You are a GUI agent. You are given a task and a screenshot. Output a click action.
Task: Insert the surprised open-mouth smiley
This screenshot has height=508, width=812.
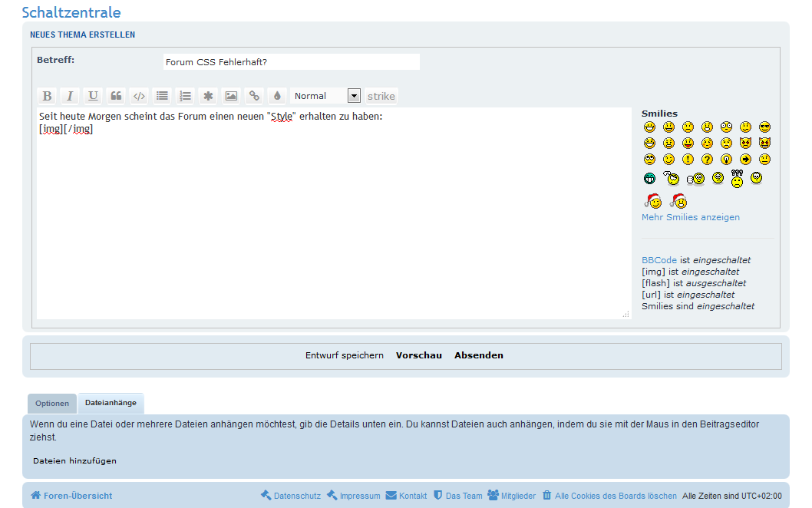point(707,127)
